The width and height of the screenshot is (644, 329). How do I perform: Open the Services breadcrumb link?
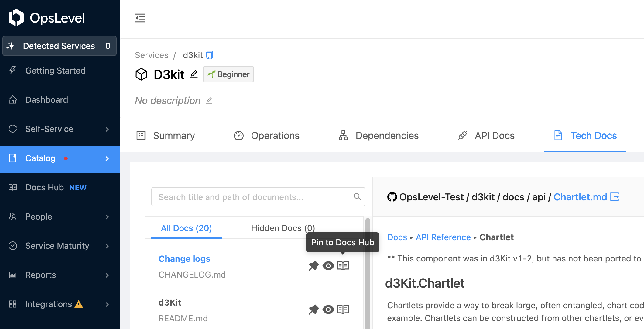click(x=151, y=55)
